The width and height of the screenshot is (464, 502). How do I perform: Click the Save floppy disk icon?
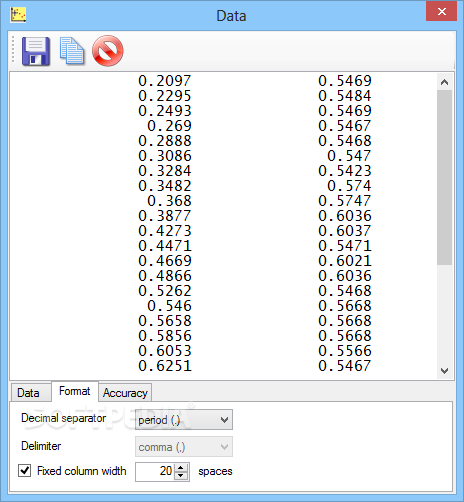pyautogui.click(x=36, y=51)
